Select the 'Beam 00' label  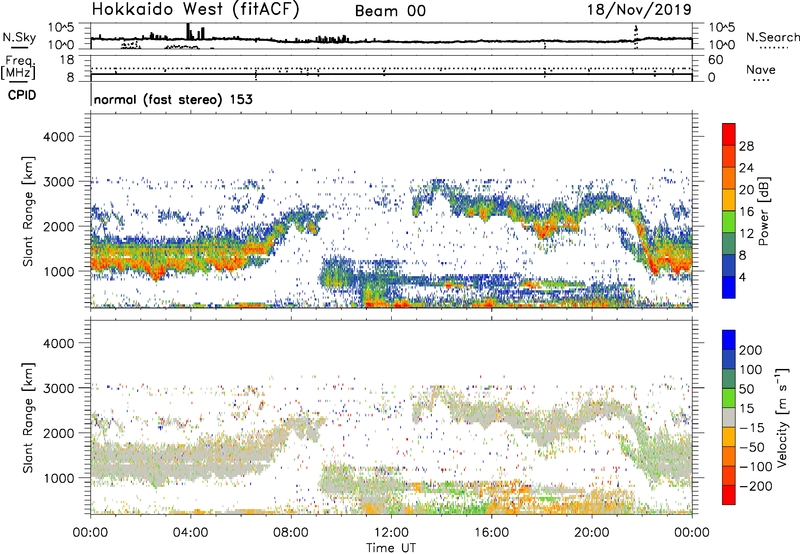(x=390, y=11)
